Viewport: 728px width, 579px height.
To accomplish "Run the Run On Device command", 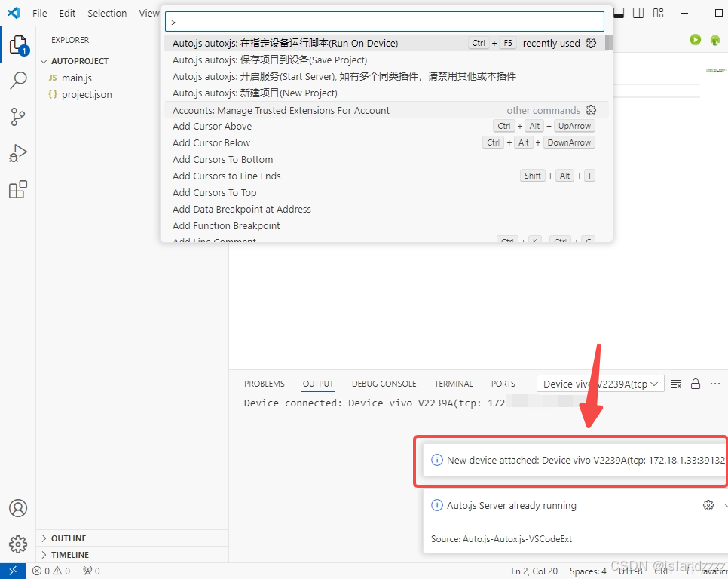I will pos(385,43).
